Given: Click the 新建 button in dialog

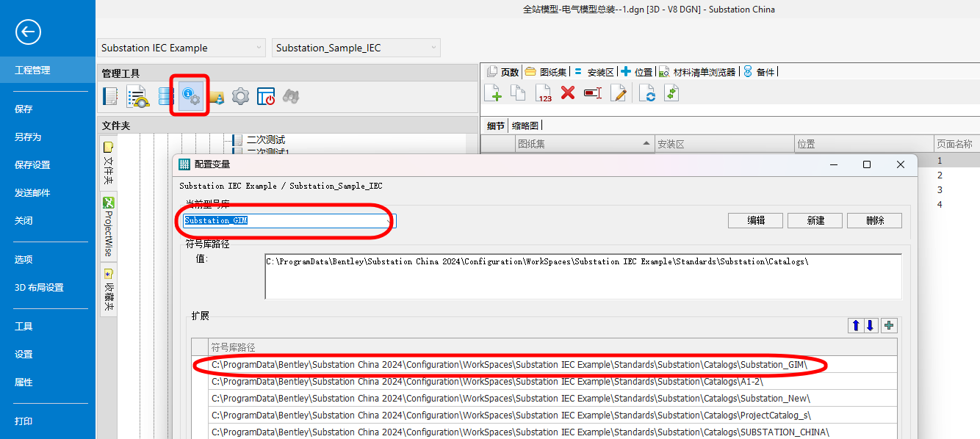Looking at the screenshot, I should [x=815, y=220].
